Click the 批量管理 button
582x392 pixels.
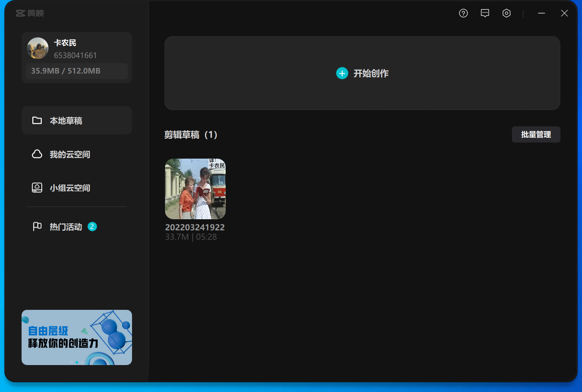tap(536, 134)
